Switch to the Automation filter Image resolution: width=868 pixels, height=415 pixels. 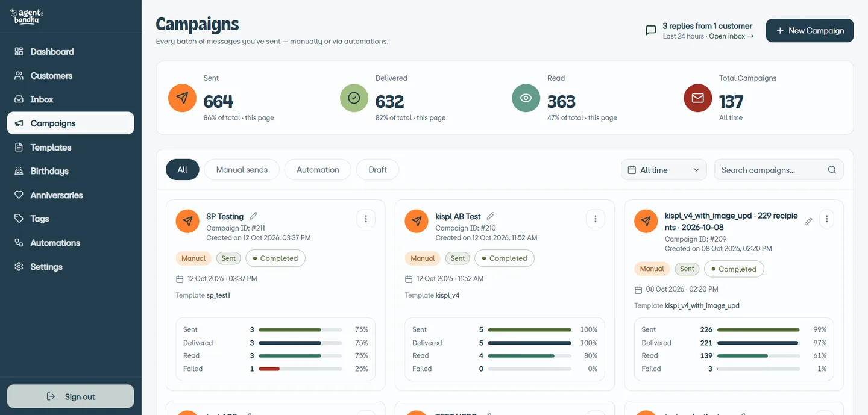318,170
